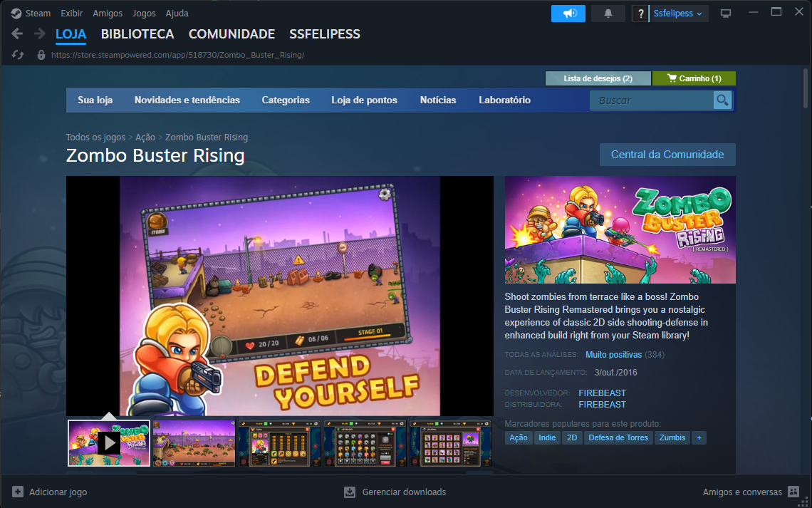Expand the Ssfelipess account dropdown

click(677, 14)
